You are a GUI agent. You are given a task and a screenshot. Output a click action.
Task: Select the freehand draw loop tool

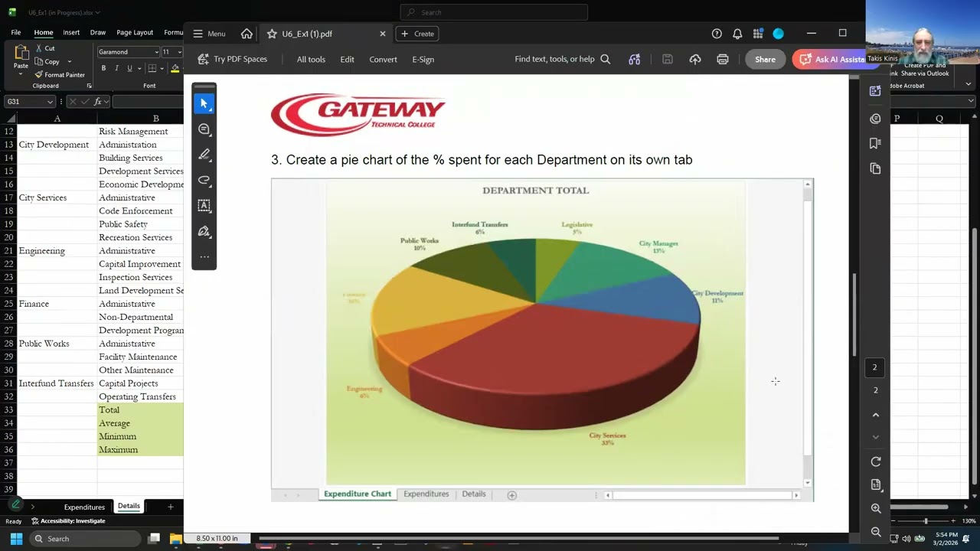coord(204,180)
